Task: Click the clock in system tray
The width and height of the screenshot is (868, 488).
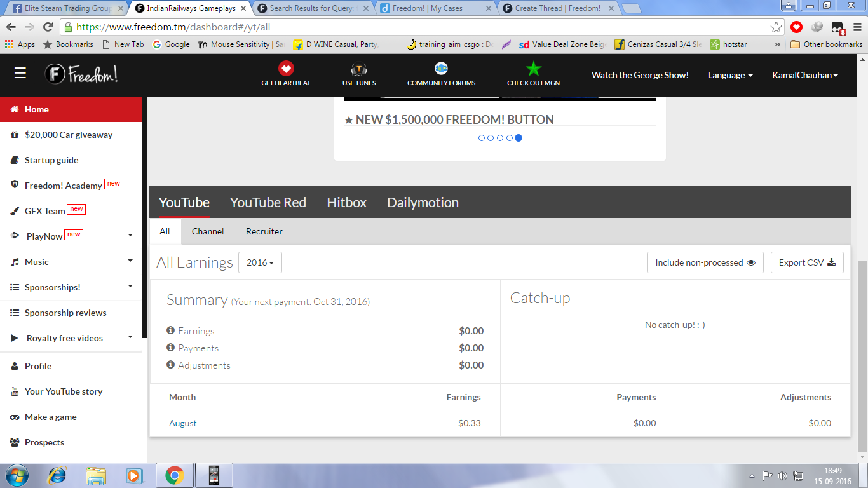Action: click(832, 476)
